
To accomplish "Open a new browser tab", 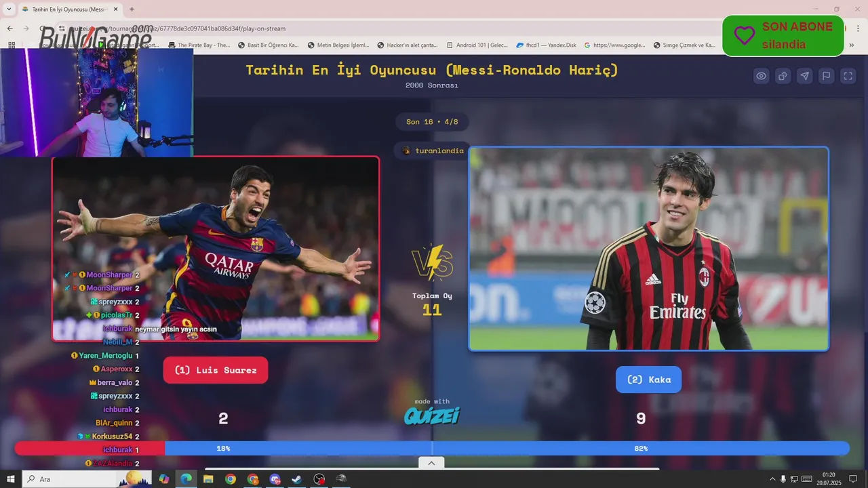I will (132, 9).
